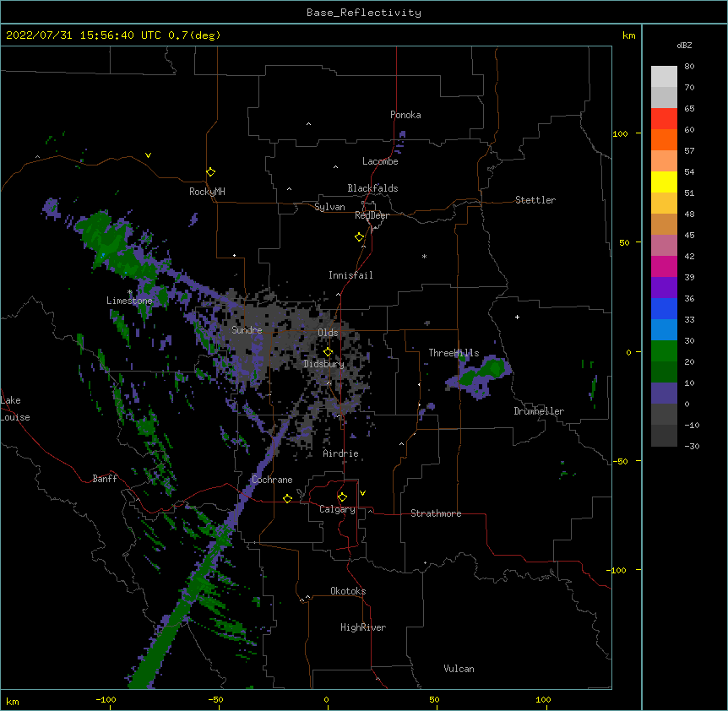
Task: Click the white plus marker northeast of ThreeHills
Action: point(517,317)
